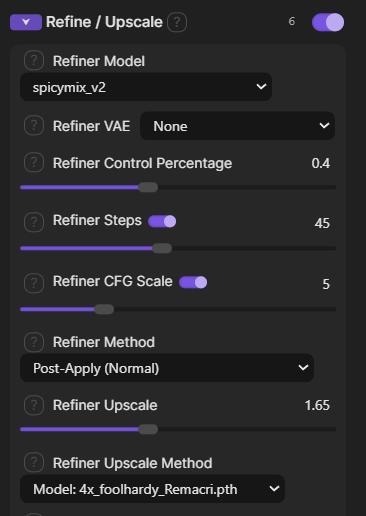The width and height of the screenshot is (366, 516).
Task: Collapse the Refine / Upscale section
Action: tap(26, 22)
